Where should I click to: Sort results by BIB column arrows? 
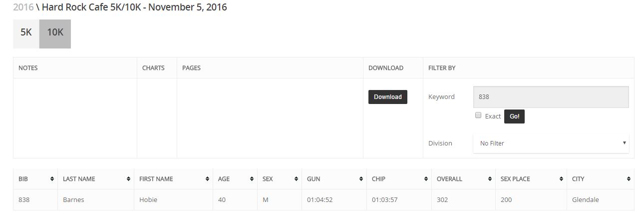(x=52, y=179)
